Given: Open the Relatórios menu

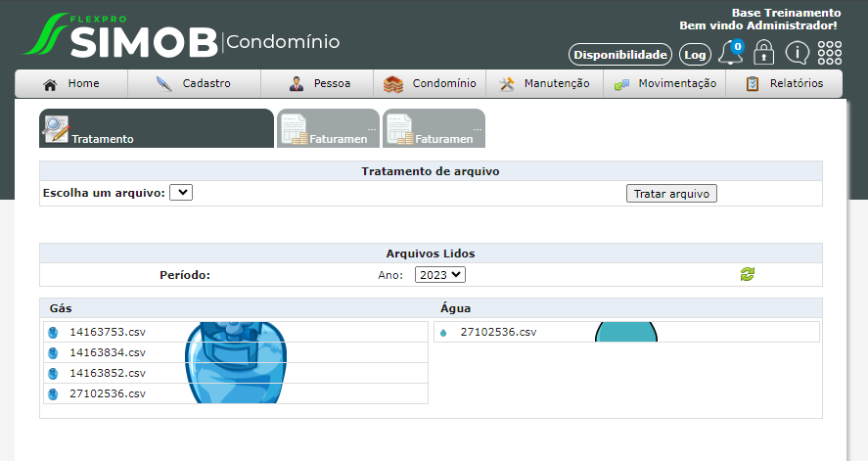Looking at the screenshot, I should [x=783, y=84].
